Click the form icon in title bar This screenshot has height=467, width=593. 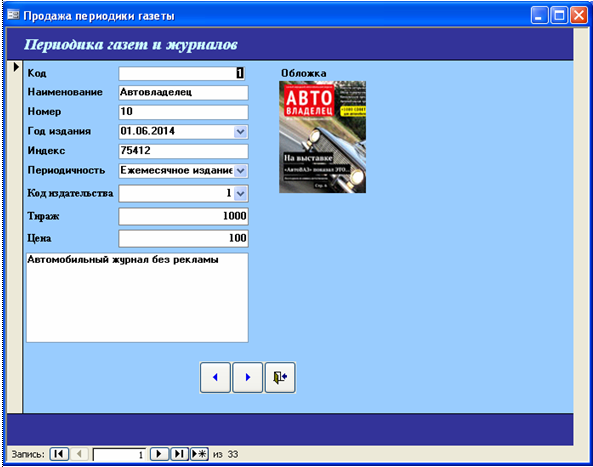13,15
